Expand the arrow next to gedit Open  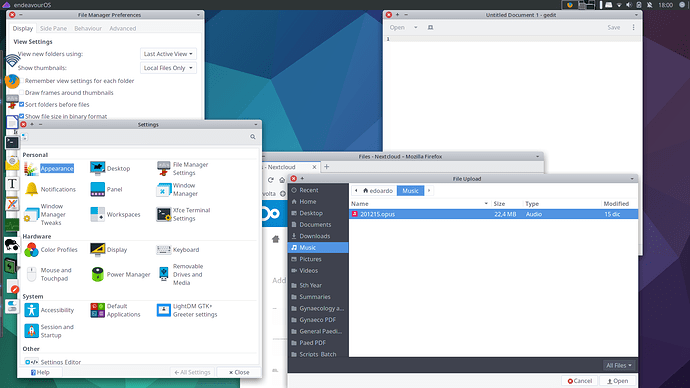coord(415,27)
